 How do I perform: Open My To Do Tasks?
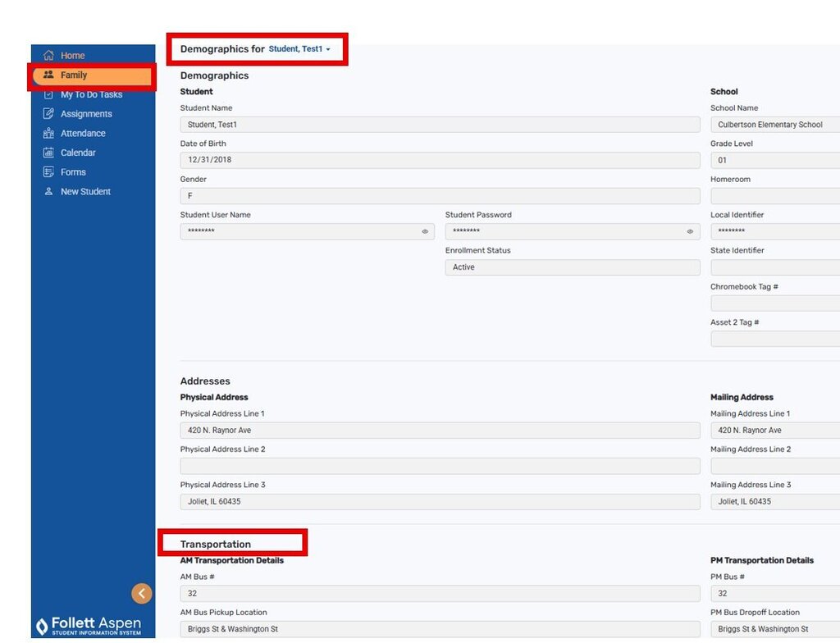click(94, 94)
